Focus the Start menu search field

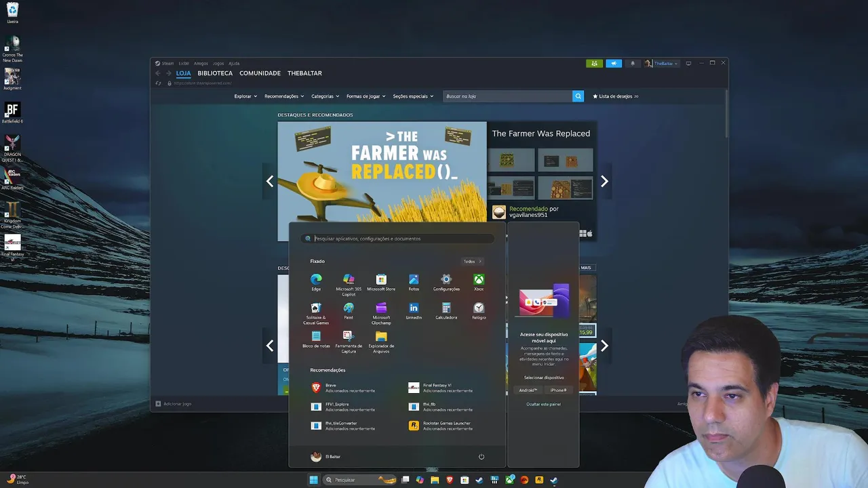click(x=398, y=239)
